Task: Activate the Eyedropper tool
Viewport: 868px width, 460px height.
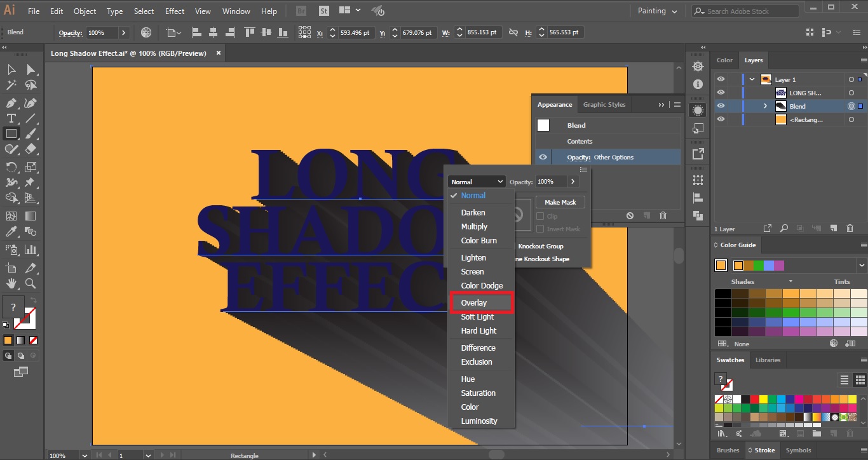Action: point(11,231)
